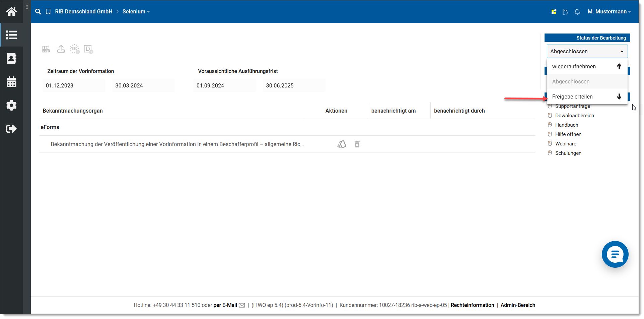Click the add D notice icon
The width and height of the screenshot is (644, 319).
click(x=88, y=49)
